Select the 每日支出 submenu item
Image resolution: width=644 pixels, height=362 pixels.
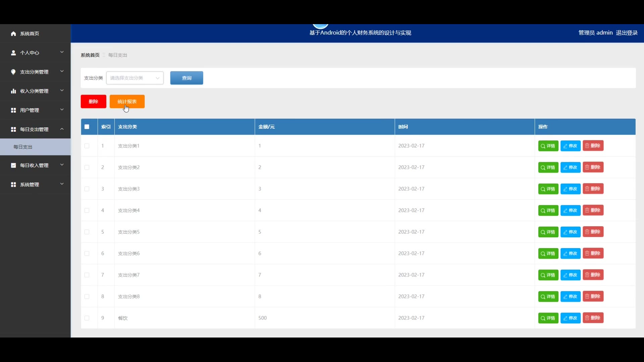click(23, 147)
